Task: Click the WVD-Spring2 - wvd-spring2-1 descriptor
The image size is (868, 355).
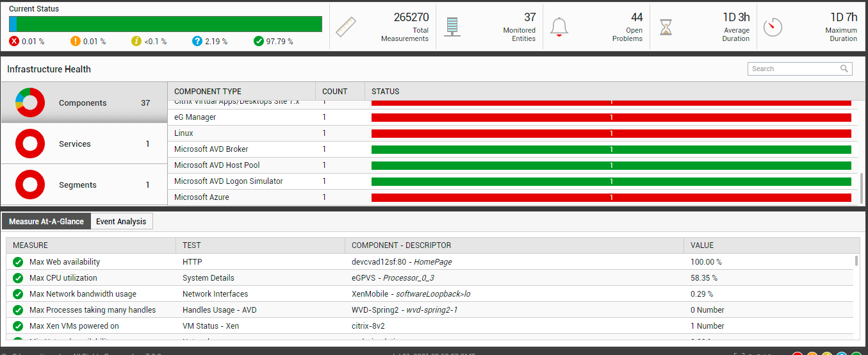Action: point(405,310)
